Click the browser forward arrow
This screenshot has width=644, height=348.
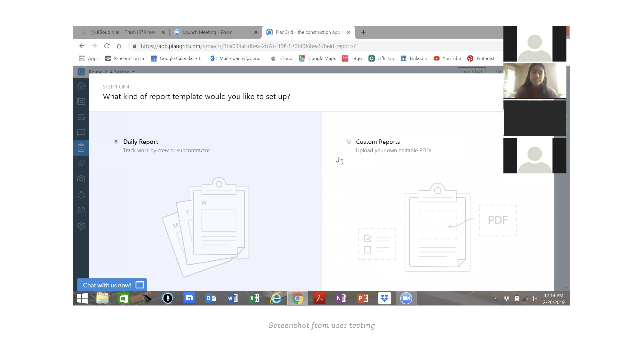[x=94, y=46]
